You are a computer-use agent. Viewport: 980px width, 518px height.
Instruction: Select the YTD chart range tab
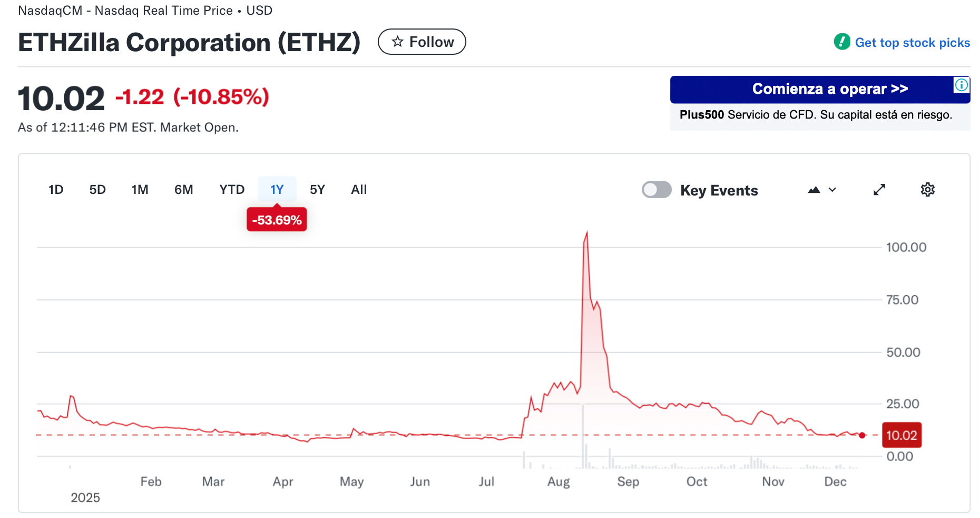pos(231,190)
